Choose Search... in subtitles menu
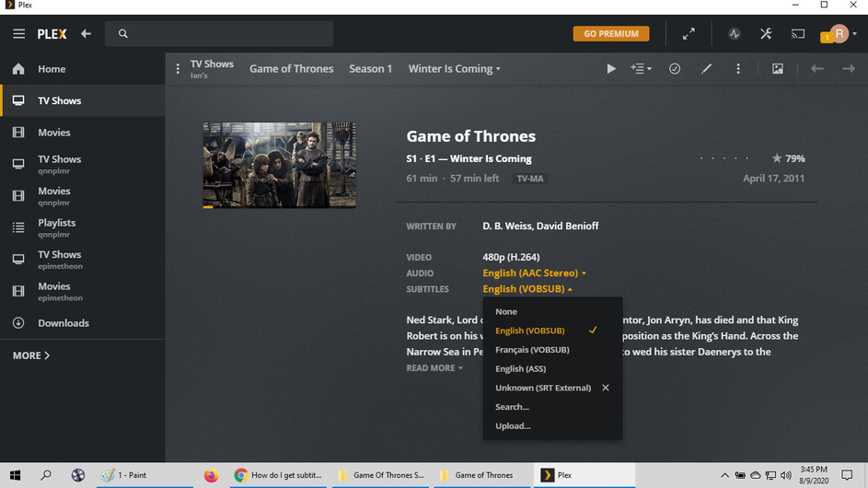This screenshot has width=868, height=488. pos(552,407)
